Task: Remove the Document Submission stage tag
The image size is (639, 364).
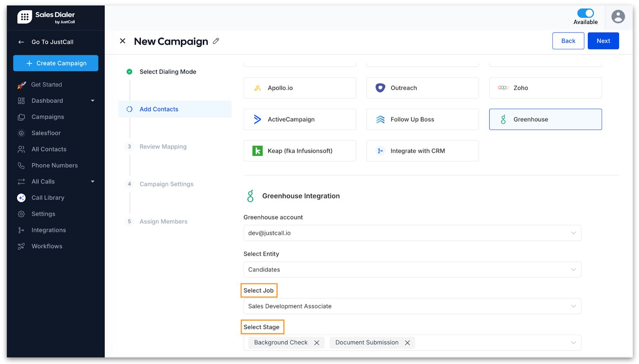Action: tap(407, 343)
